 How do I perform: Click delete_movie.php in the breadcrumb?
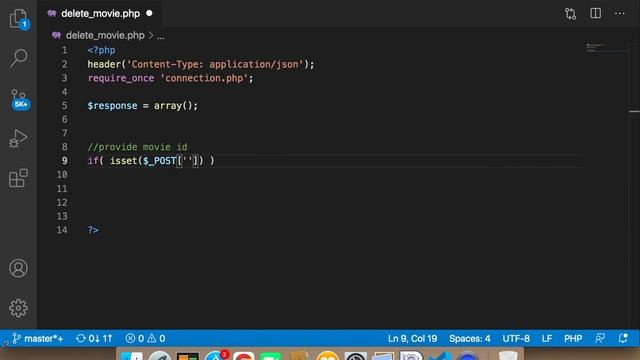(105, 36)
